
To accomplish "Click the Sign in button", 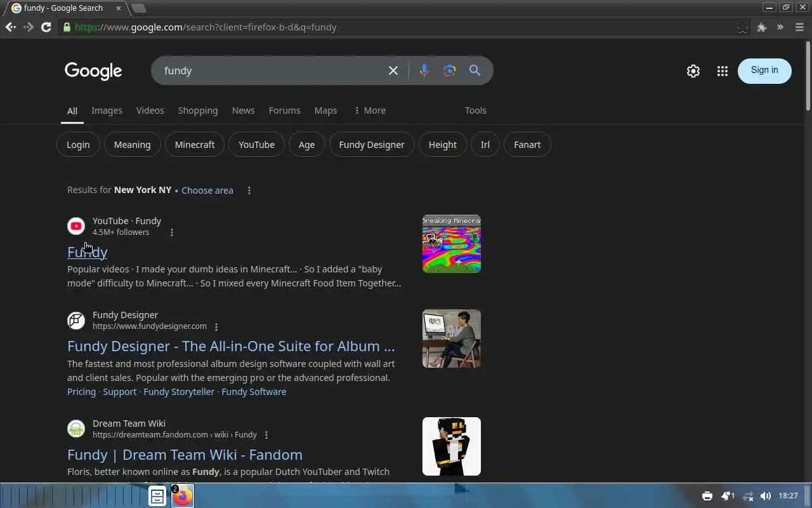I will tap(764, 70).
